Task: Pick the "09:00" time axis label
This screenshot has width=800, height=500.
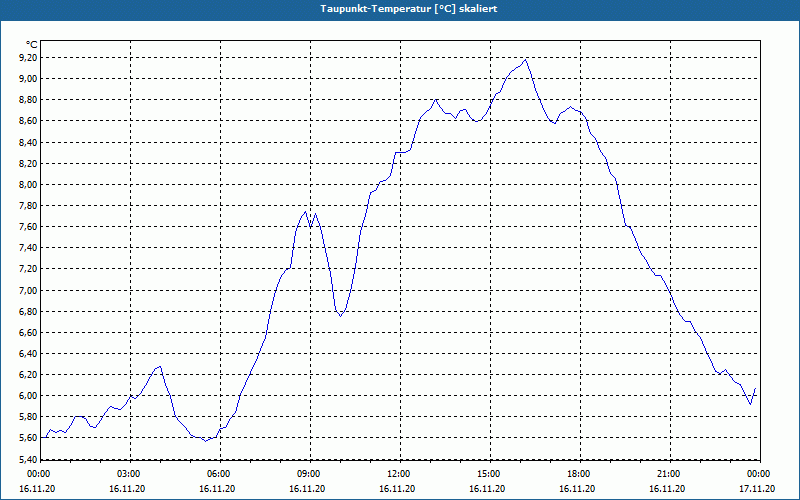Action: (308, 474)
